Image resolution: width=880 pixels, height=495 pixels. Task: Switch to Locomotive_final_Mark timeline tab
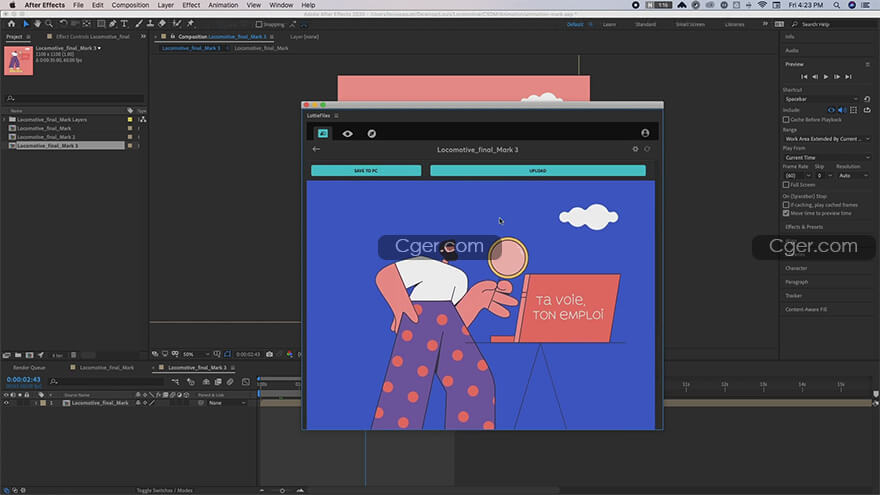tap(107, 368)
